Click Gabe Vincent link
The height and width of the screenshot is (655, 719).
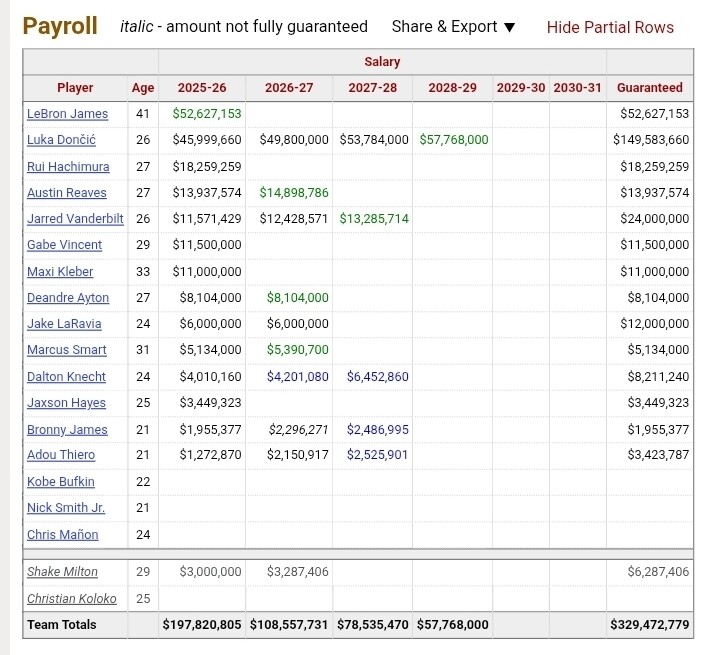(x=64, y=245)
